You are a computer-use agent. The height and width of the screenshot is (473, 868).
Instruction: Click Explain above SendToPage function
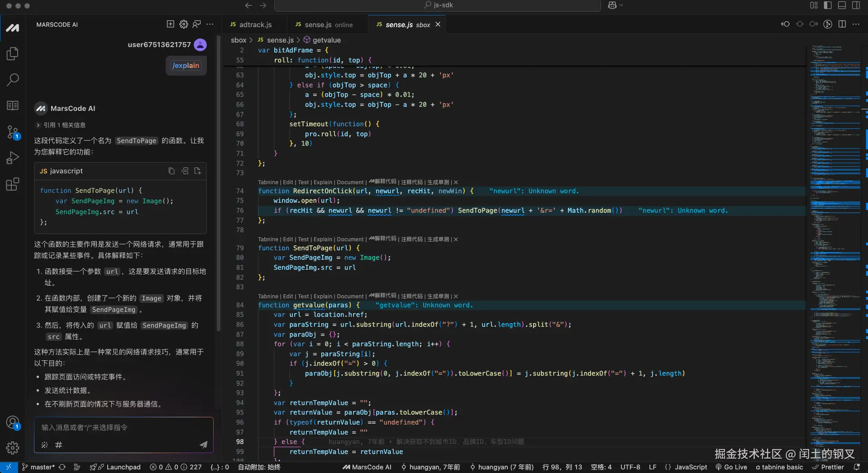323,239
